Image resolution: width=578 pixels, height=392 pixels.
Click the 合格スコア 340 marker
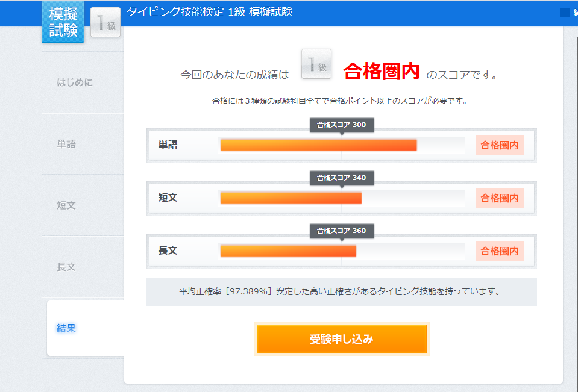(x=342, y=178)
